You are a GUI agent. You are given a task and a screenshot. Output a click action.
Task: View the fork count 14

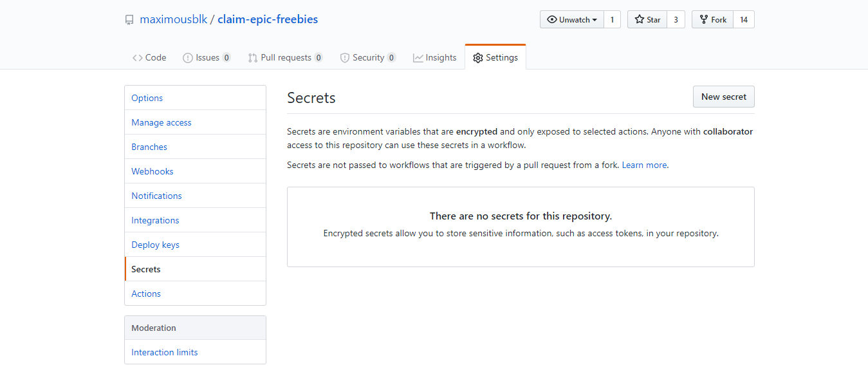[744, 19]
